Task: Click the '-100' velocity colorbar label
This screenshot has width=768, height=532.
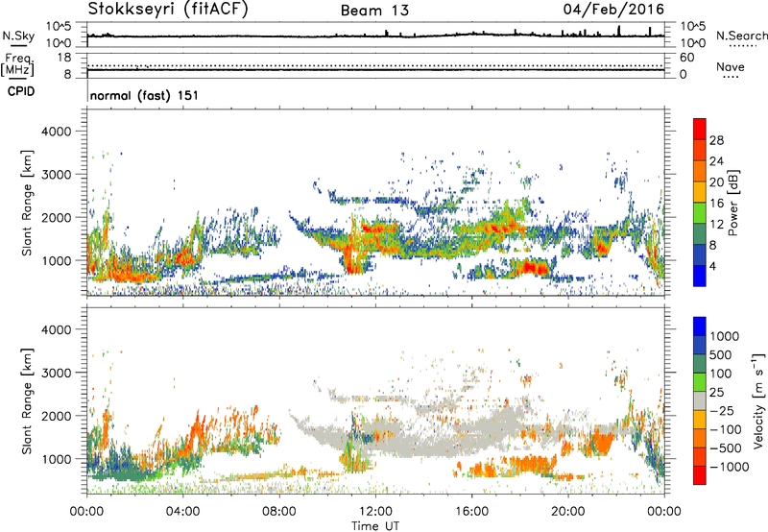Action: (x=726, y=429)
